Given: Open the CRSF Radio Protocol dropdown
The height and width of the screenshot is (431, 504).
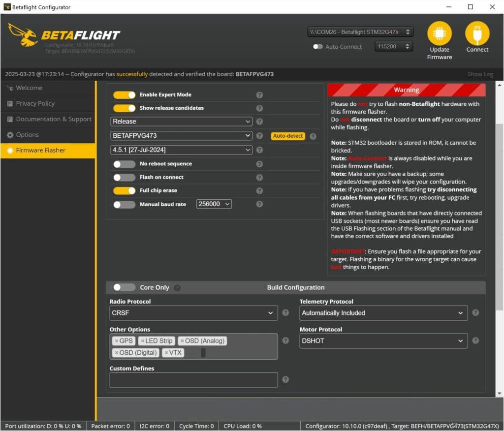Looking at the screenshot, I should [x=193, y=313].
